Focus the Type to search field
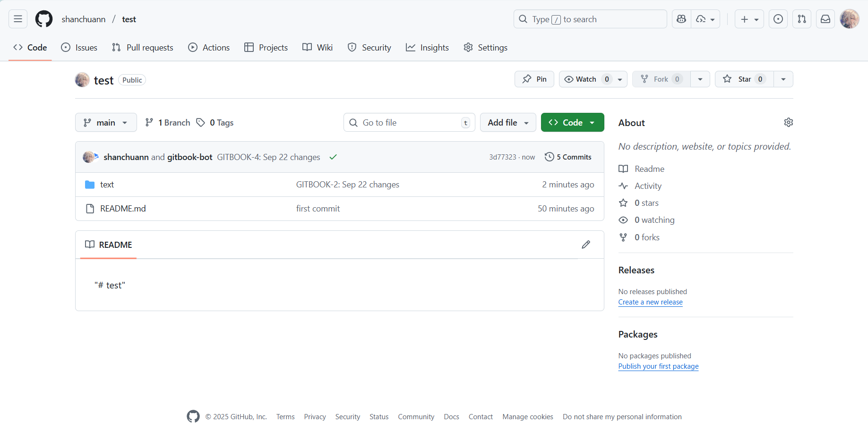 (x=590, y=19)
